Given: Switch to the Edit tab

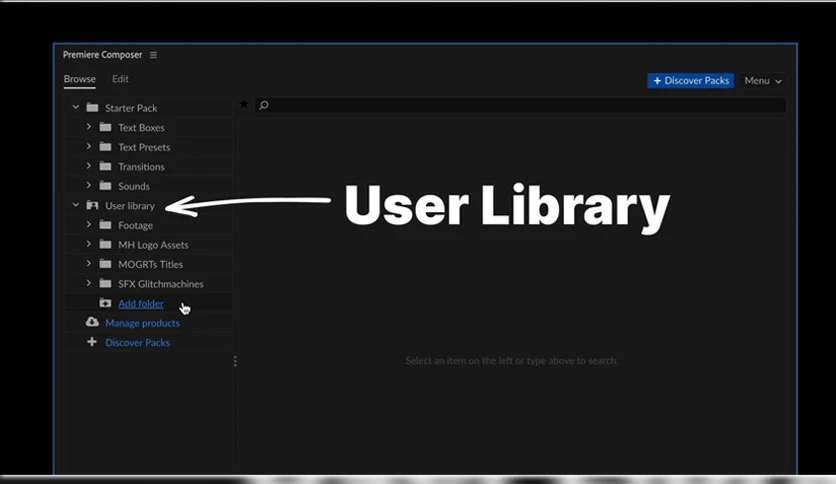Looking at the screenshot, I should point(120,79).
